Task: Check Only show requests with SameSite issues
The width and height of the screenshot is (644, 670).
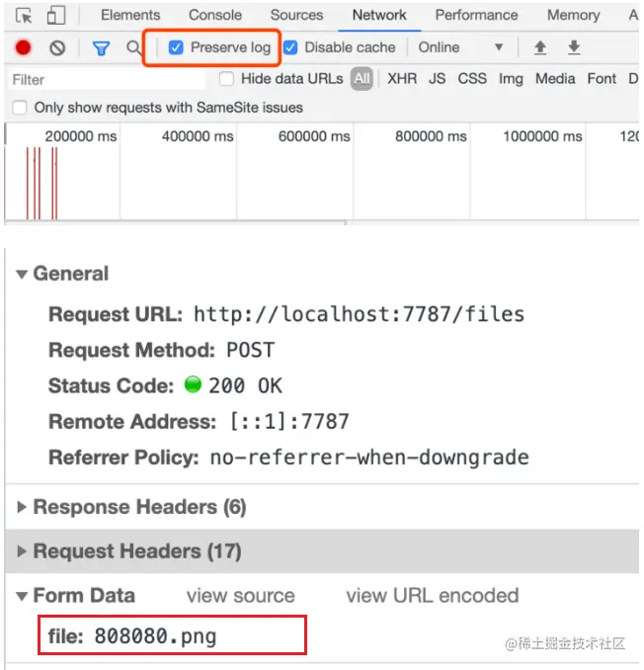Action: (20, 108)
